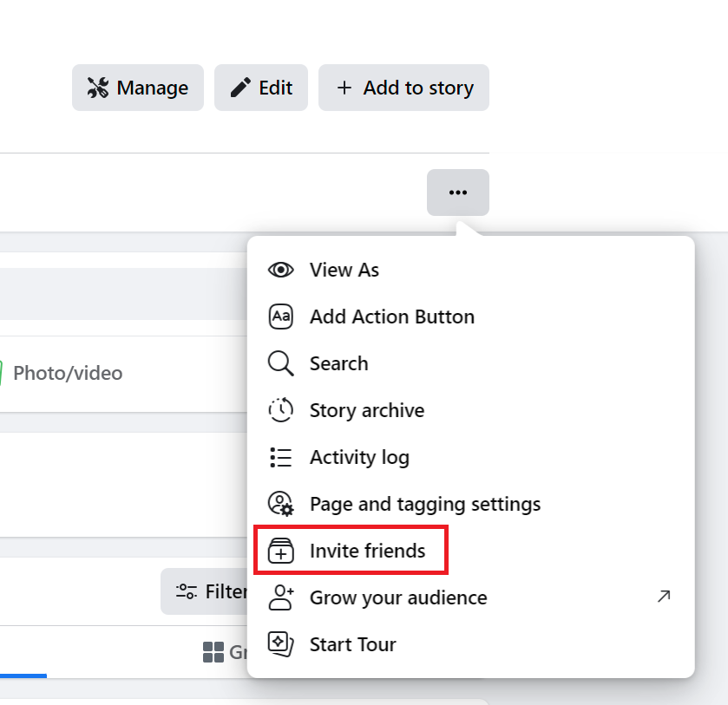Click the Activity log list icon
The height and width of the screenshot is (705, 728).
tap(281, 457)
